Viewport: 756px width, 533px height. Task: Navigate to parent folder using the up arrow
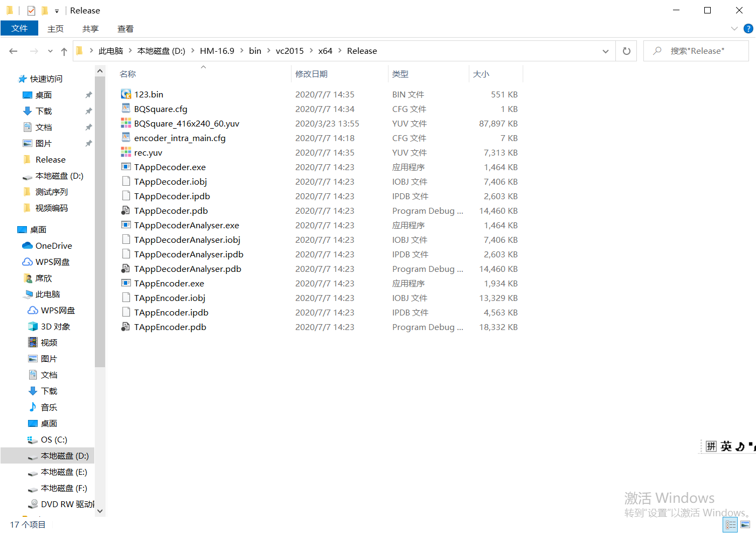(64, 51)
